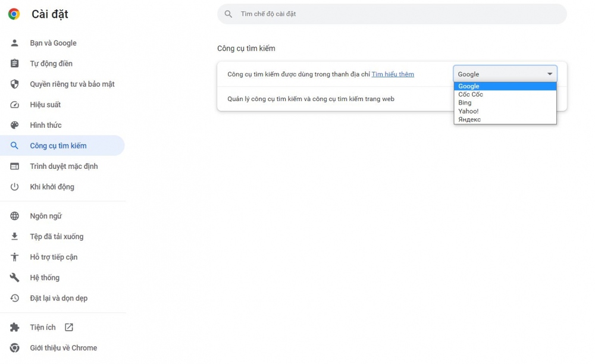The width and height of the screenshot is (595, 364).
Task: Click the Tìm hiểu thêm link
Action: point(393,74)
